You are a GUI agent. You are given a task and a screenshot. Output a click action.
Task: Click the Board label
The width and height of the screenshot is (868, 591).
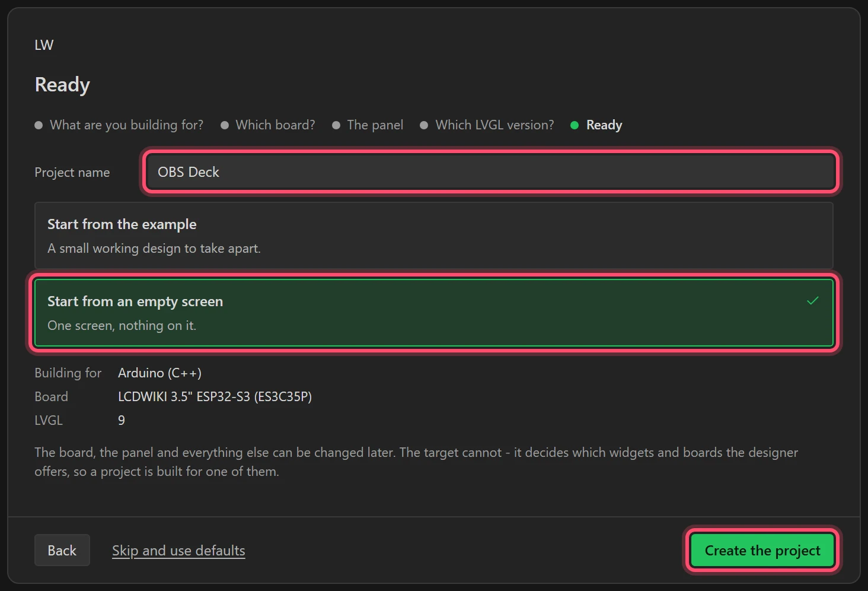click(52, 397)
